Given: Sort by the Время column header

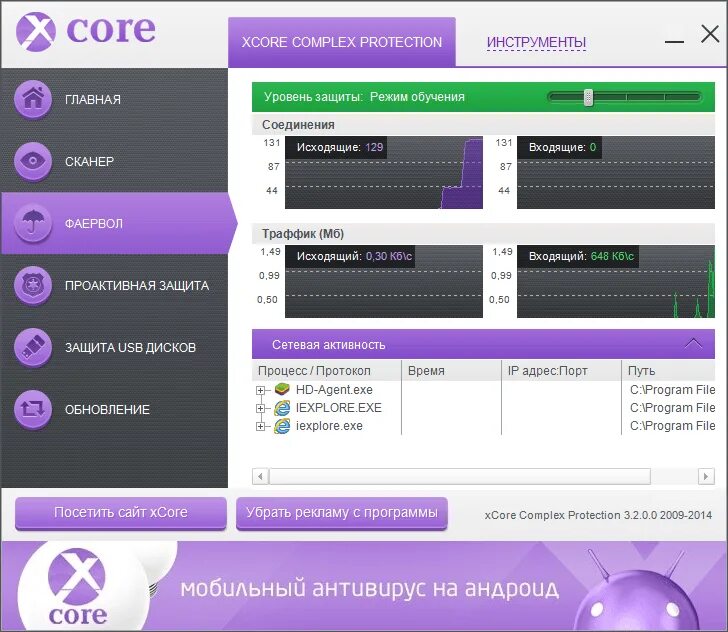Looking at the screenshot, I should pos(451,371).
